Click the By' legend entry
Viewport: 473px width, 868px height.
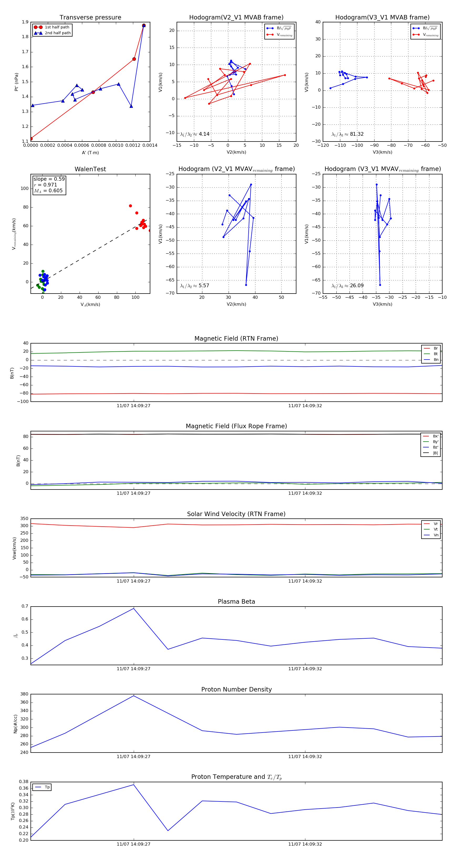pyautogui.click(x=431, y=442)
